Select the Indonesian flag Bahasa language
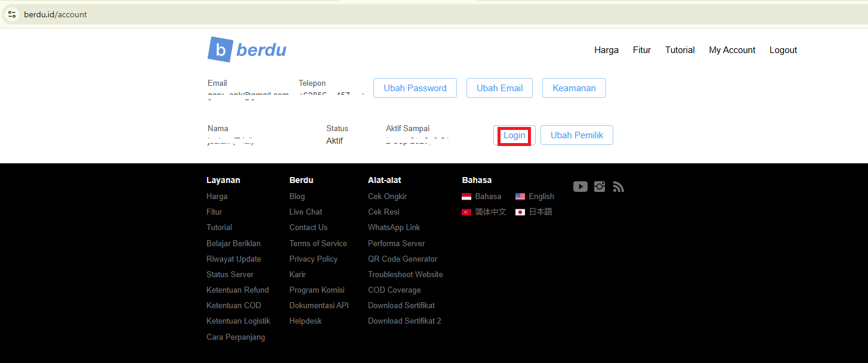 click(481, 196)
